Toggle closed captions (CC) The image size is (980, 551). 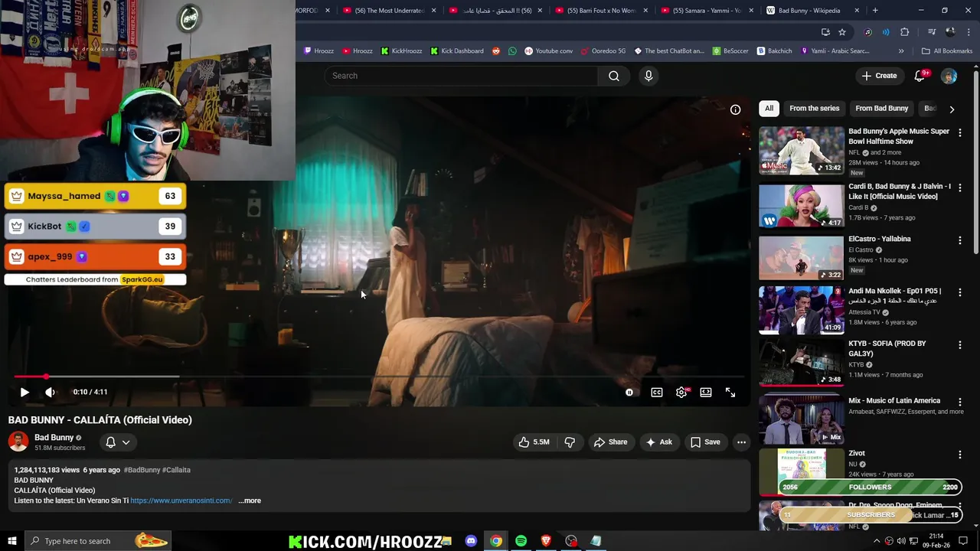(x=657, y=393)
